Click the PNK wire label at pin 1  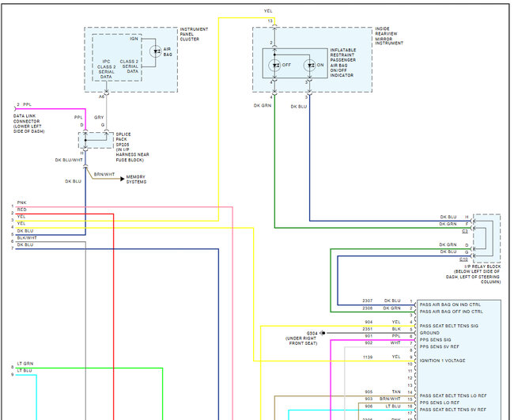click(21, 202)
